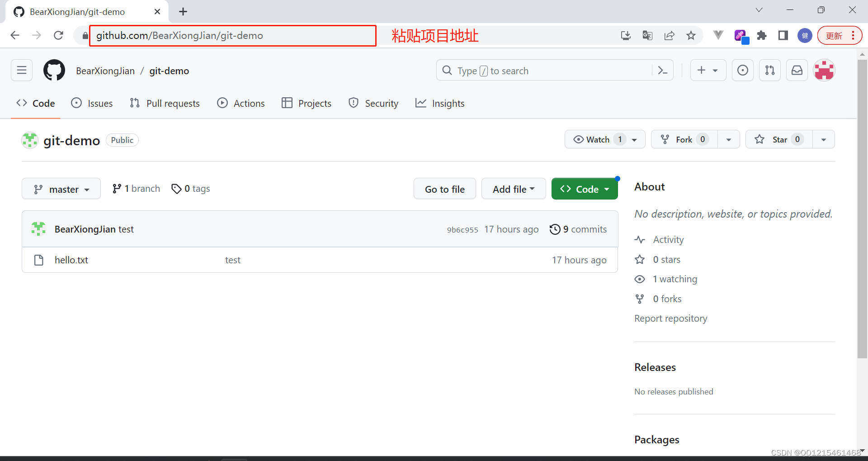Image resolution: width=868 pixels, height=461 pixels.
Task: Close the BearXiongJian/git-demo tab
Action: click(x=157, y=12)
